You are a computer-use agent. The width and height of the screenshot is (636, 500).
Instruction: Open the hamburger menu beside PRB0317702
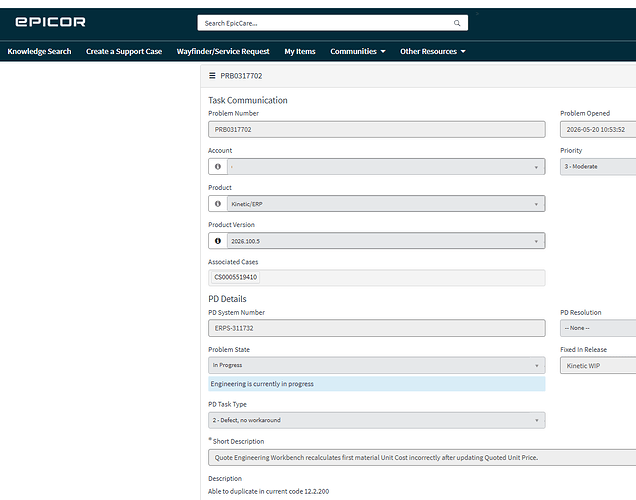coord(212,76)
